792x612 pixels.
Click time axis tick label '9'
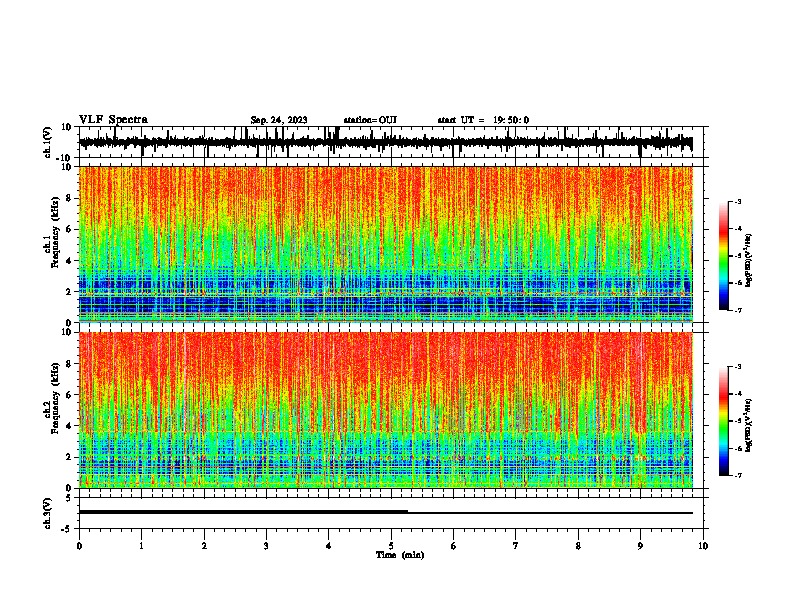pyautogui.click(x=640, y=546)
